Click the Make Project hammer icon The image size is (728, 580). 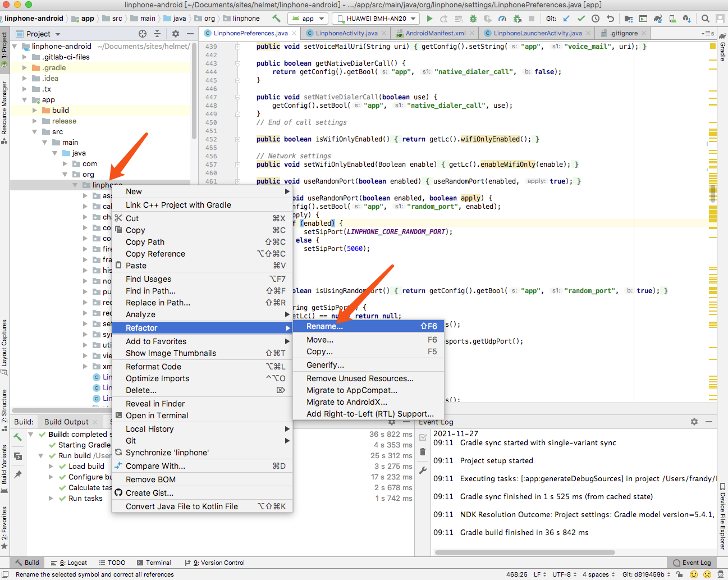(x=276, y=19)
